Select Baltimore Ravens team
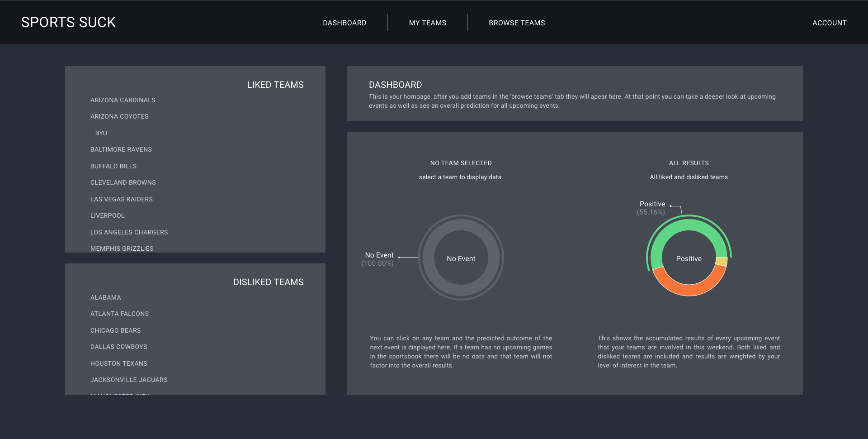Viewport: 868px width, 439px height. (121, 149)
